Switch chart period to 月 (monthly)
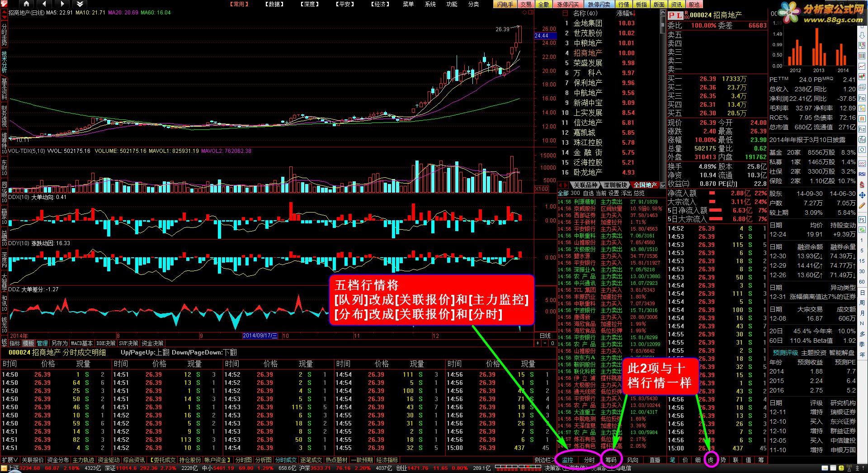This screenshot has height=473, width=868. 862,313
